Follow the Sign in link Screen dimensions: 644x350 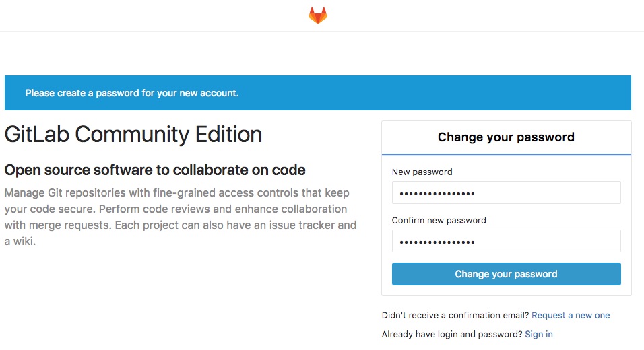538,334
